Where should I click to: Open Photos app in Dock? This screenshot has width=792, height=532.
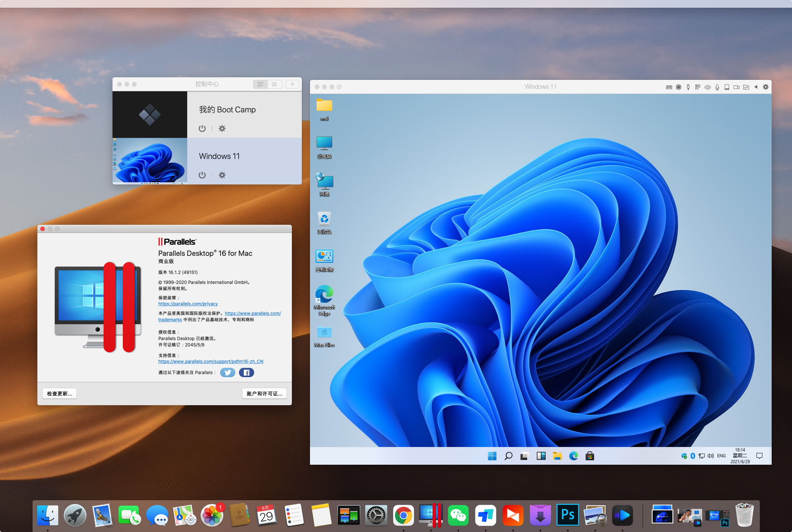coord(212,515)
